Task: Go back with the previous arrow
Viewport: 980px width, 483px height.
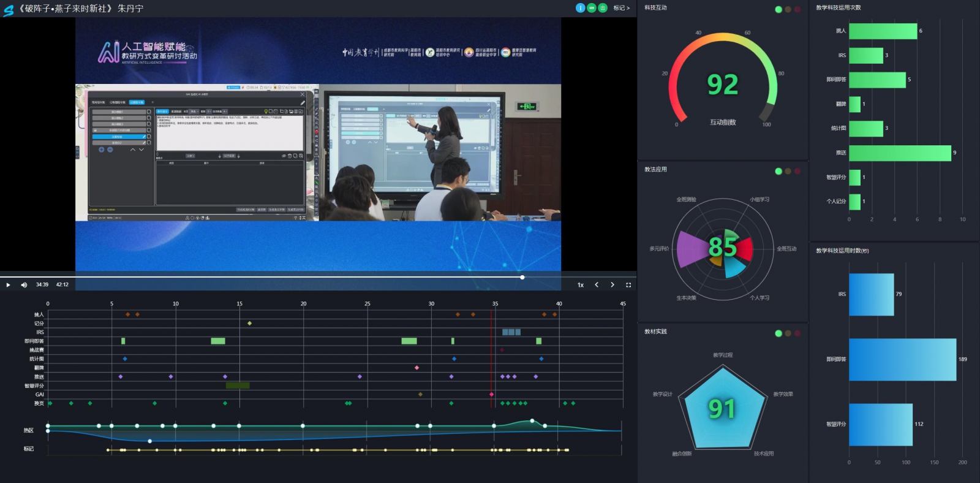Action: click(x=597, y=285)
